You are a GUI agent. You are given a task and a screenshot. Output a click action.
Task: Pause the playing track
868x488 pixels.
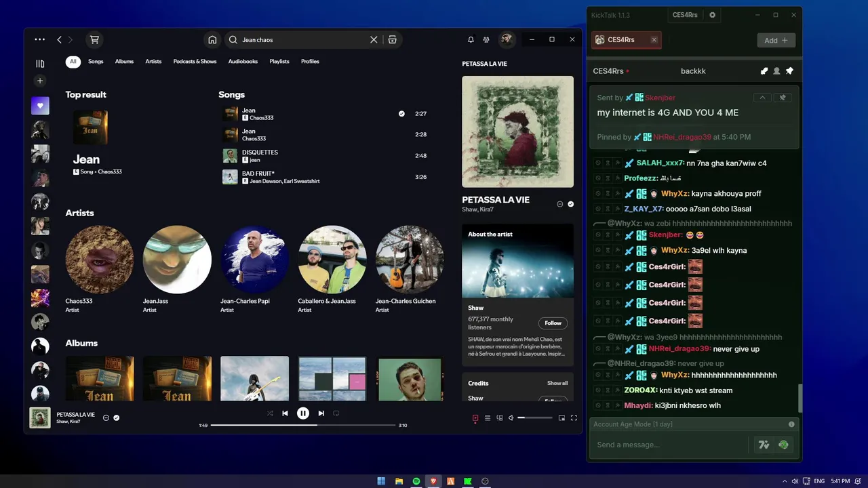303,413
